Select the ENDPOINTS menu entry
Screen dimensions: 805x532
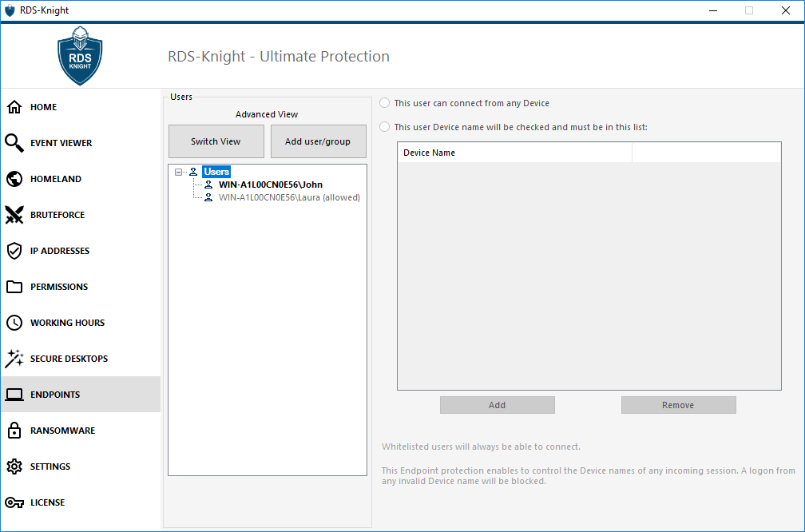click(81, 395)
